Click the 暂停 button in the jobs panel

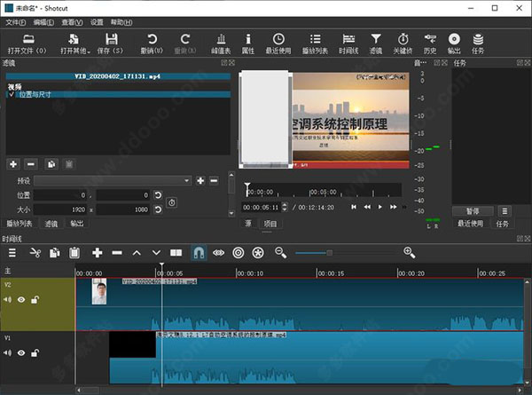[x=472, y=211]
